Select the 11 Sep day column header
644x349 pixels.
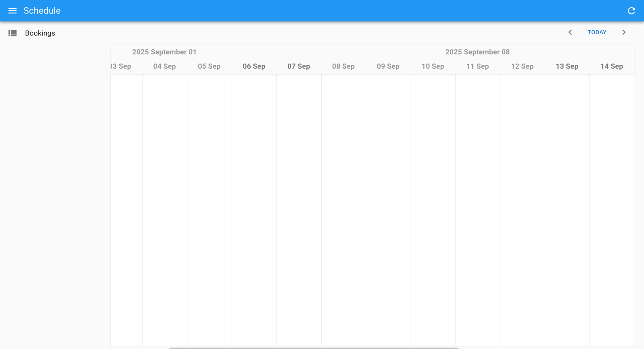[x=477, y=66]
